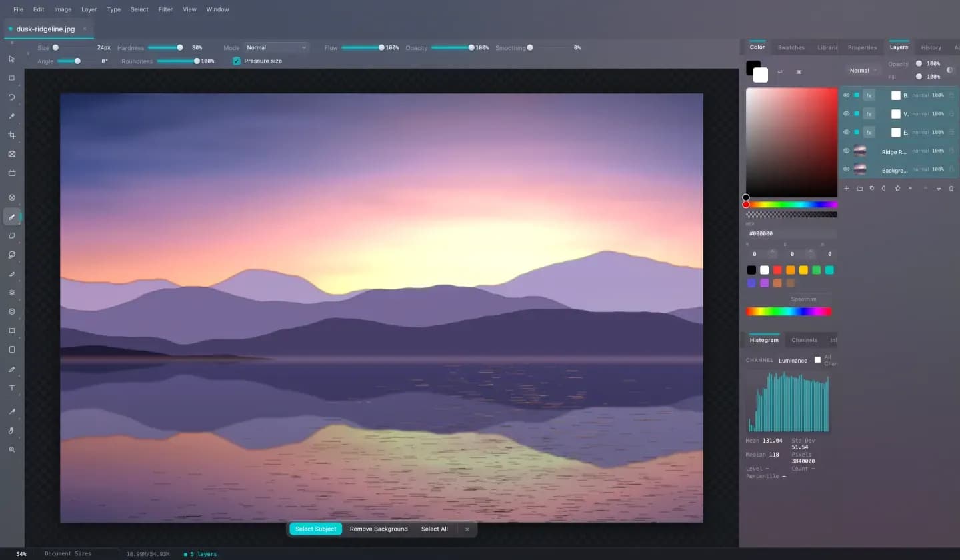This screenshot has width=960, height=560.
Task: Click the Remove Background button
Action: [379, 529]
